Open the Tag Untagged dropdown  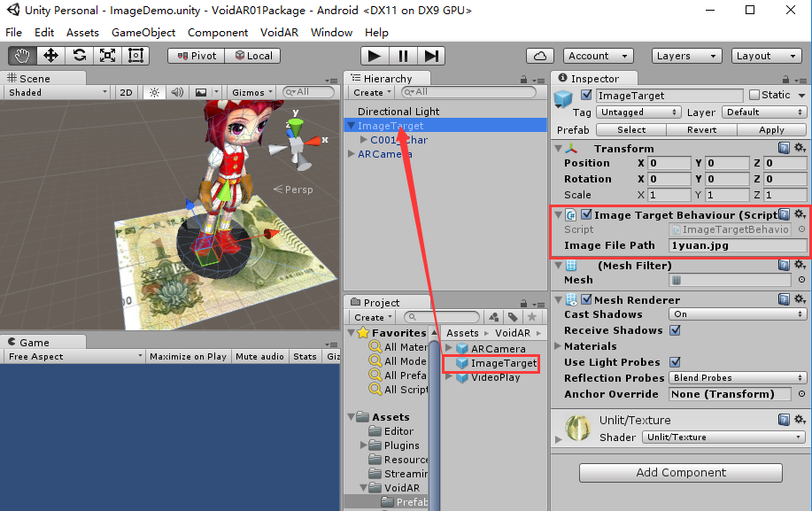coord(638,112)
